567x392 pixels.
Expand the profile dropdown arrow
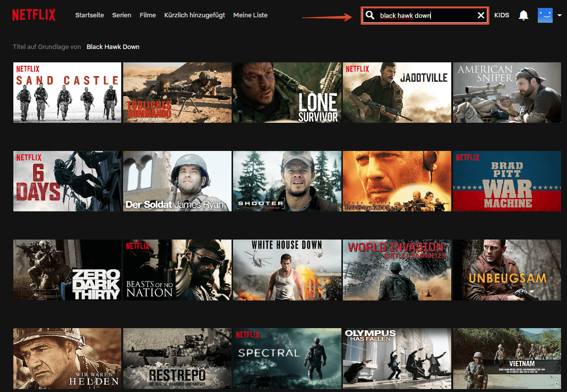tap(560, 15)
